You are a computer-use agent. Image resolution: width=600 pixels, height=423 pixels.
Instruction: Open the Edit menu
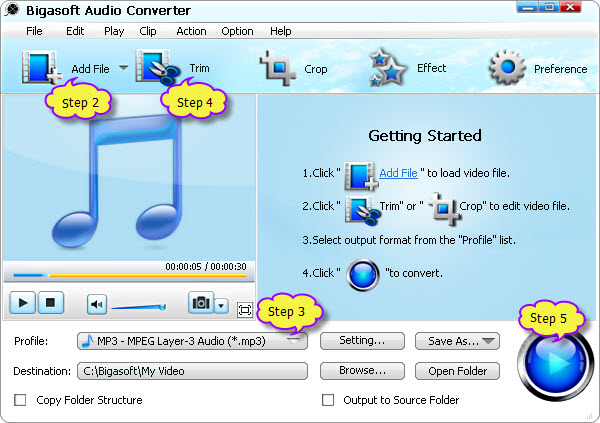click(75, 31)
